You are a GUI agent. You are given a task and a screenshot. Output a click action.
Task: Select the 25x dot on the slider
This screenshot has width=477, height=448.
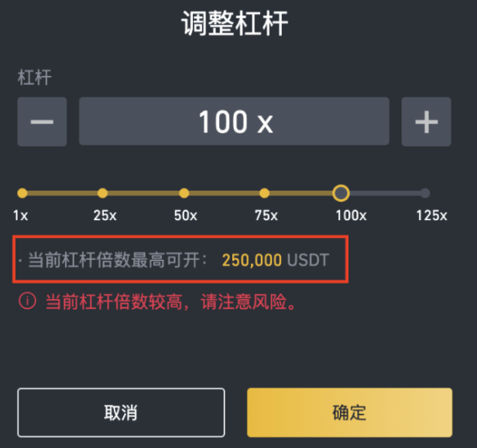(x=102, y=193)
